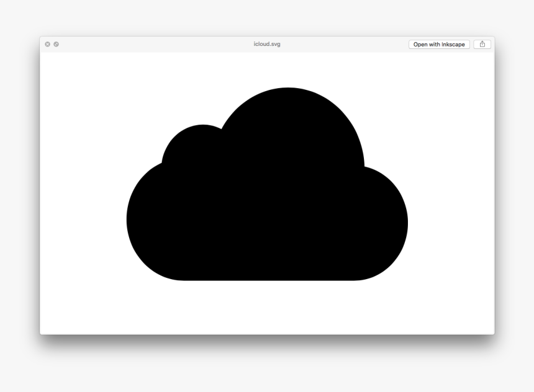
Task: Click the black cloud image preview
Action: [267, 184]
